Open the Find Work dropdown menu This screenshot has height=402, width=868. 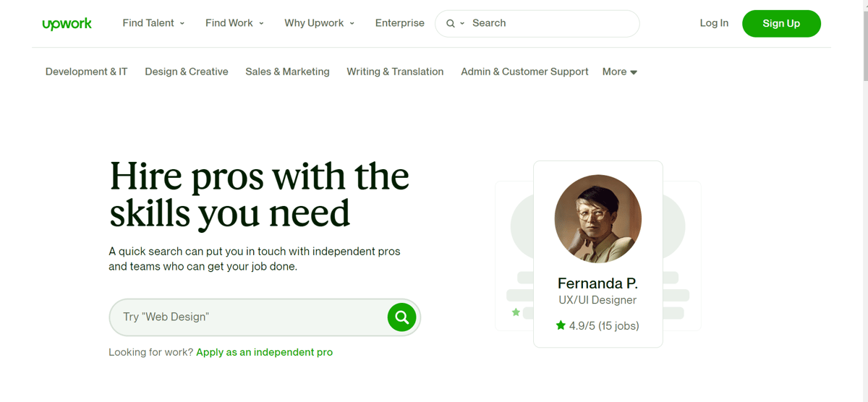pos(234,23)
